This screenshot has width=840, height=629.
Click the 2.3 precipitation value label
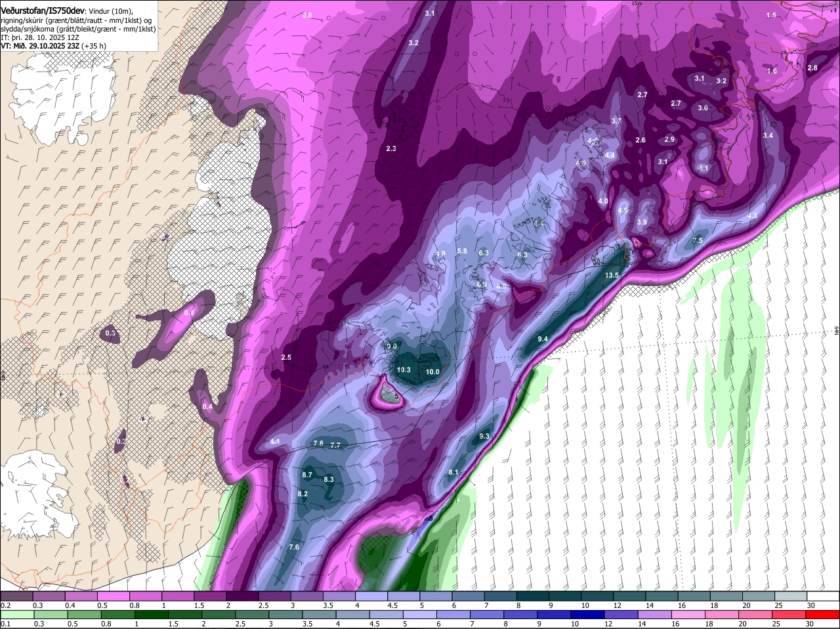(x=391, y=148)
